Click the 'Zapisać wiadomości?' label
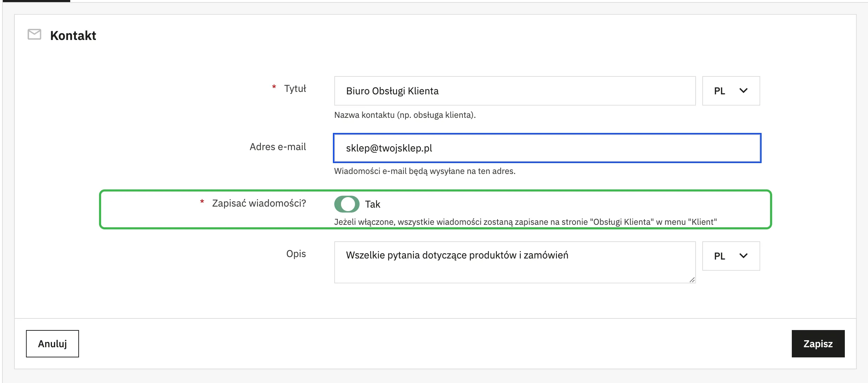Viewport: 868px width, 383px height. coord(259,203)
